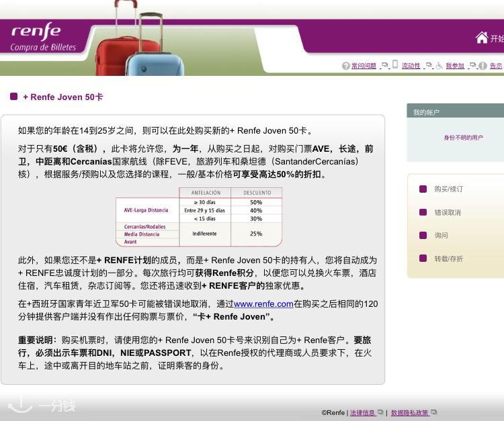Click the exclamation notice icon before 告示
Image resolution: width=504 pixels, height=421 pixels.
[x=482, y=66]
